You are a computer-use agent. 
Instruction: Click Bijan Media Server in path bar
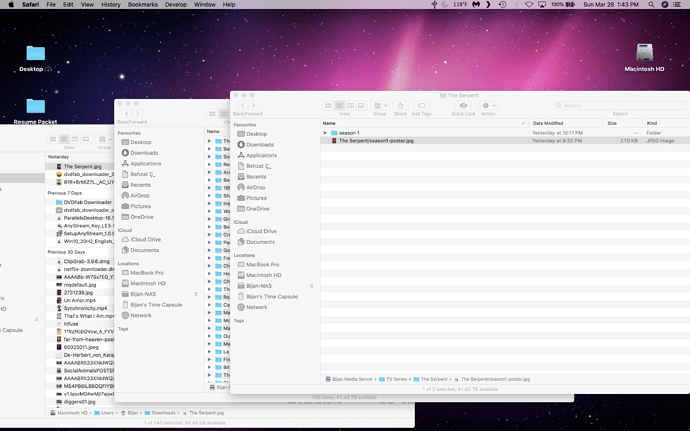[x=349, y=379]
